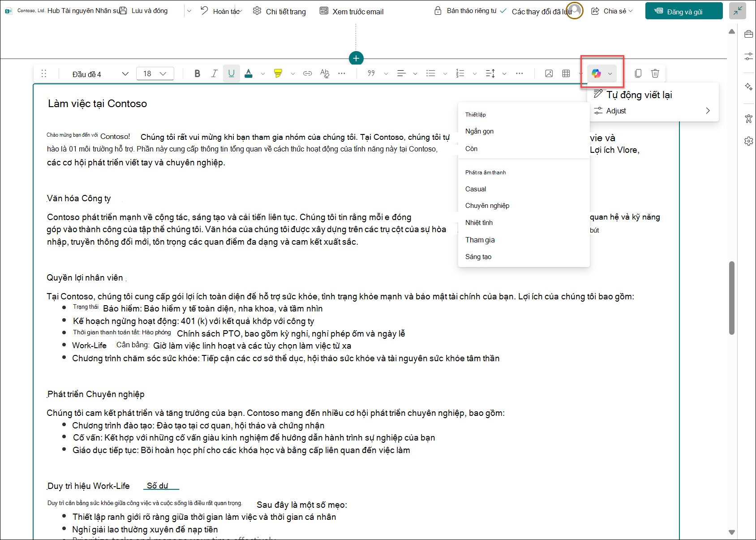
Task: Delete the web part with trash icon
Action: [x=655, y=73]
